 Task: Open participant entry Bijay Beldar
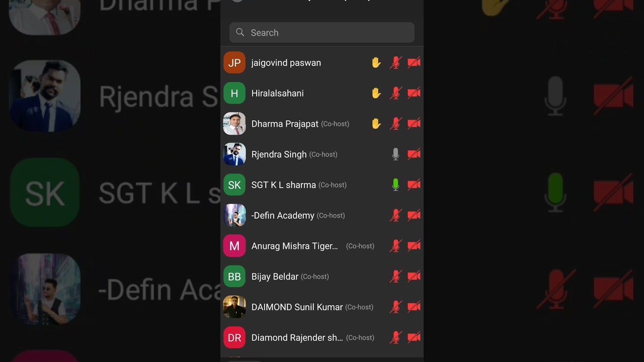click(x=322, y=277)
